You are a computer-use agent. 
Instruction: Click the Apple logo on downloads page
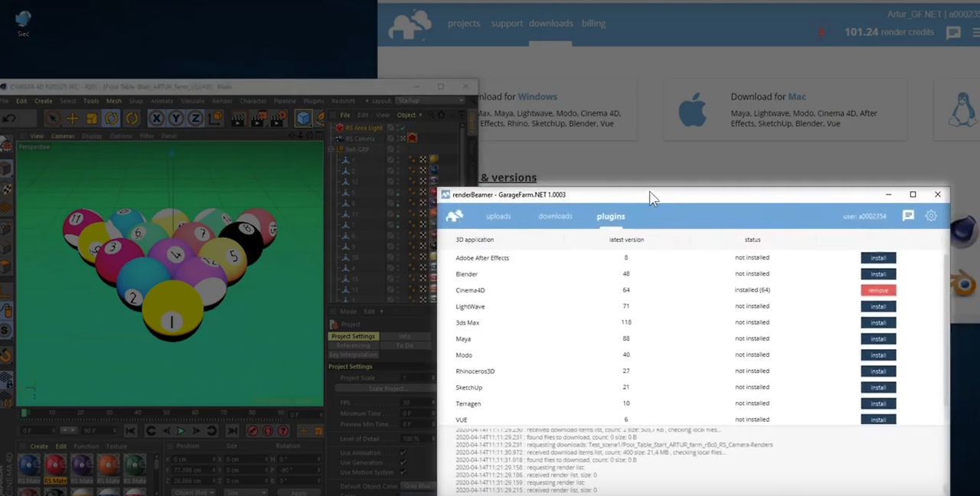pyautogui.click(x=692, y=111)
